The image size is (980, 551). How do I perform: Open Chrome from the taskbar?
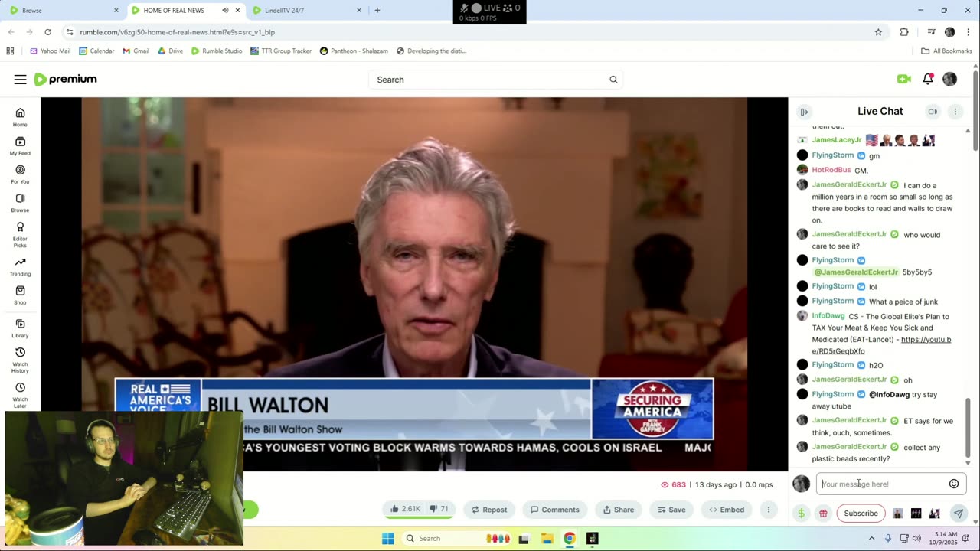point(570,539)
